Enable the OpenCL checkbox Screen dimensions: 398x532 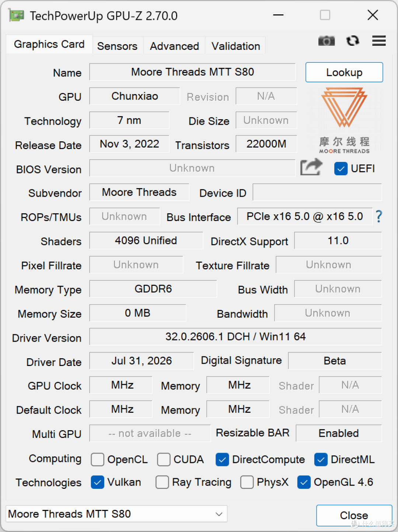(98, 459)
